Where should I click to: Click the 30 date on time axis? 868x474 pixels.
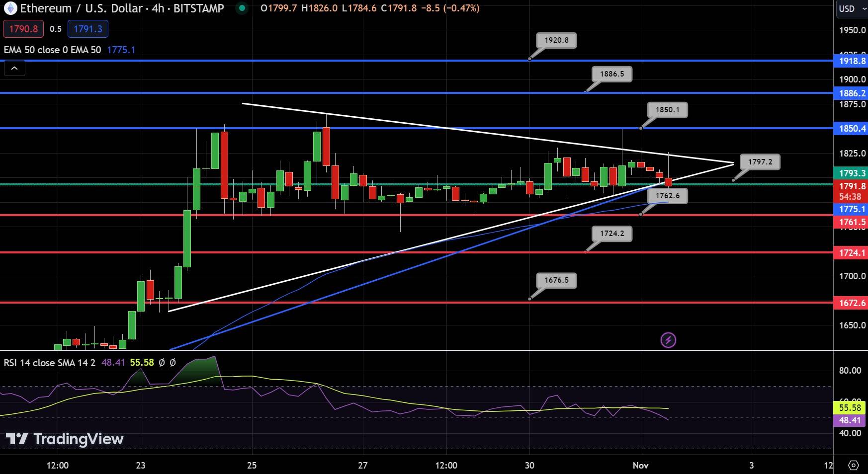(529, 466)
